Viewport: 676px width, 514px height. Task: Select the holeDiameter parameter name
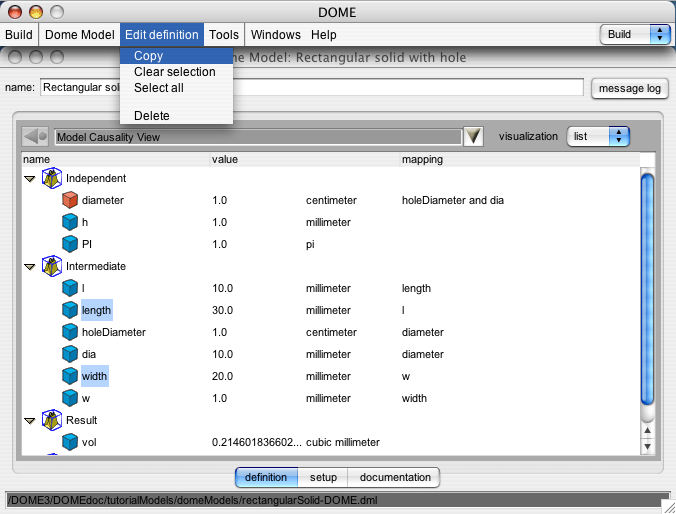click(114, 332)
